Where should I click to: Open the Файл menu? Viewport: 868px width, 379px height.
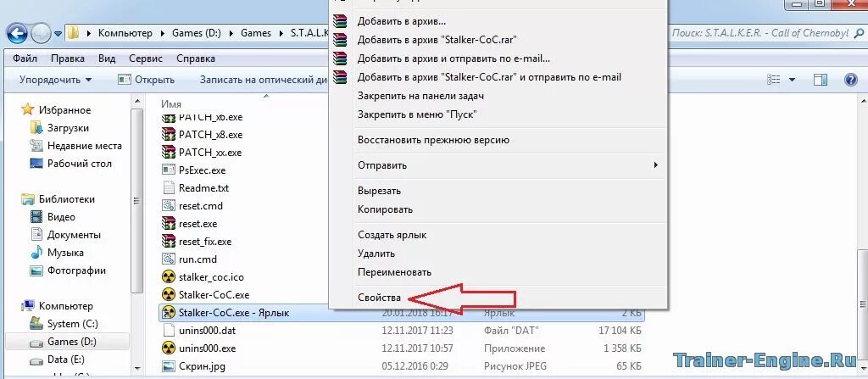click(25, 59)
